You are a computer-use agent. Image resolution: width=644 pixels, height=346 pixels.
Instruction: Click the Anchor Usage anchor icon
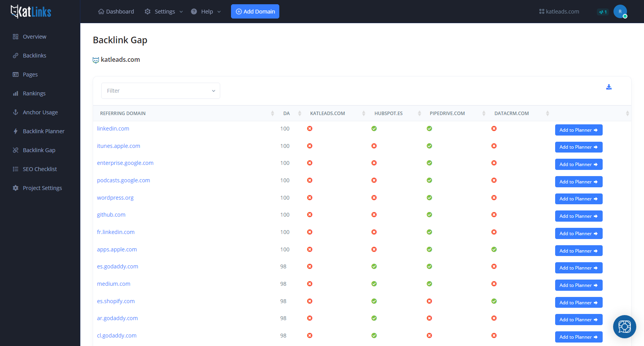(15, 112)
